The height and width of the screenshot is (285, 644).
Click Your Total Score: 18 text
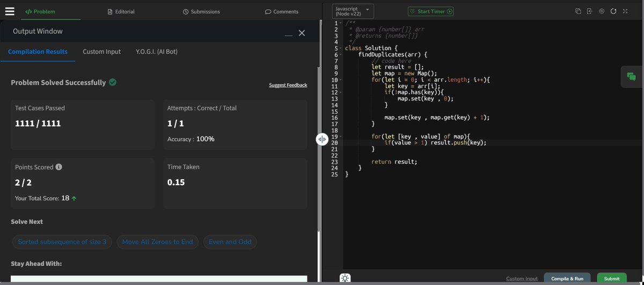42,198
